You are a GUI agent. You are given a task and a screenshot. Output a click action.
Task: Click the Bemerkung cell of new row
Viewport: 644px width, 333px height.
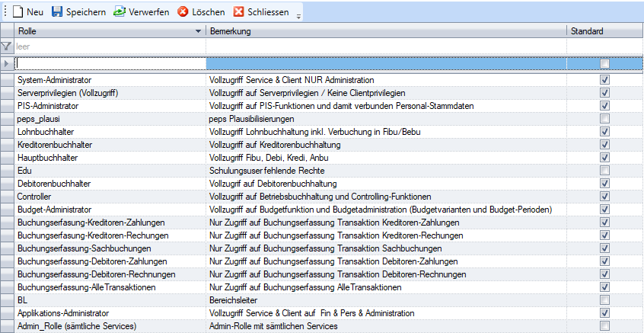coord(386,64)
